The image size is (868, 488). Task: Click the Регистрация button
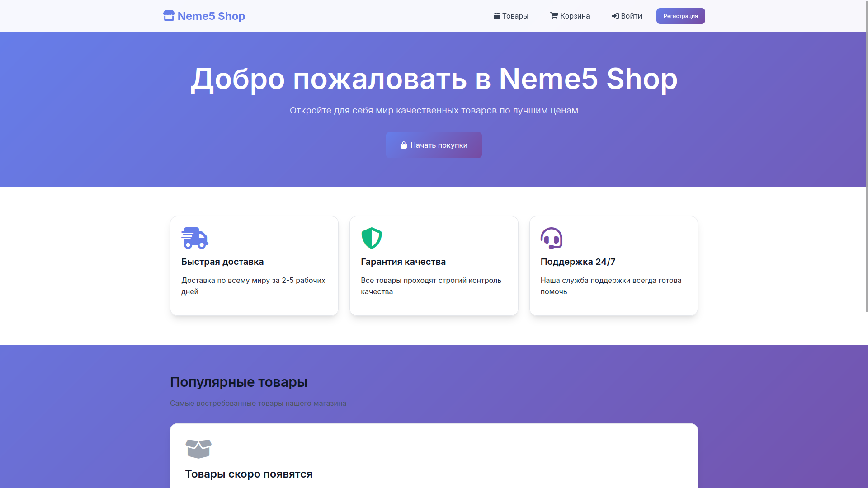point(681,16)
